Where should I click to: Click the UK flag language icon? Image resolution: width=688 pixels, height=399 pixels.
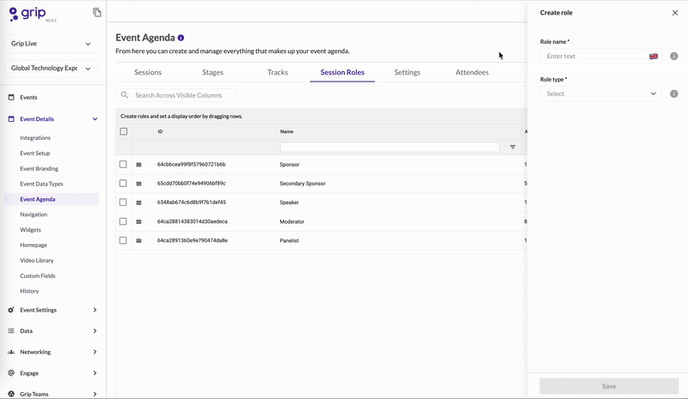click(x=653, y=56)
